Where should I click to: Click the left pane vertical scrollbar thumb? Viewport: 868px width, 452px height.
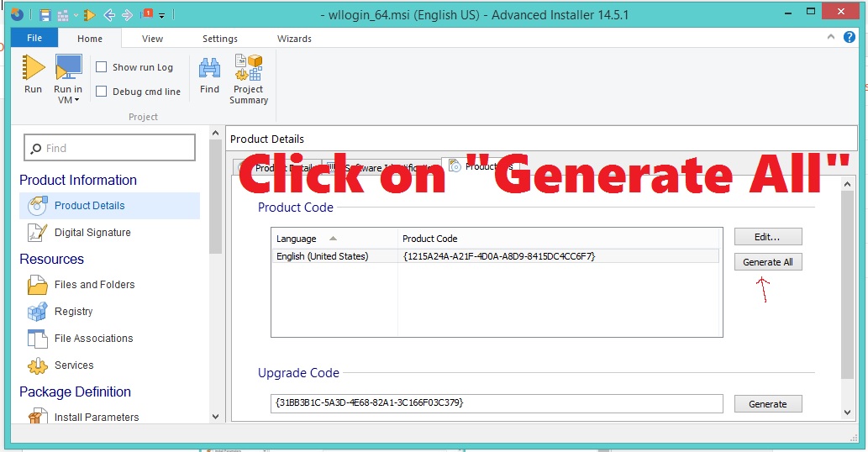click(215, 197)
